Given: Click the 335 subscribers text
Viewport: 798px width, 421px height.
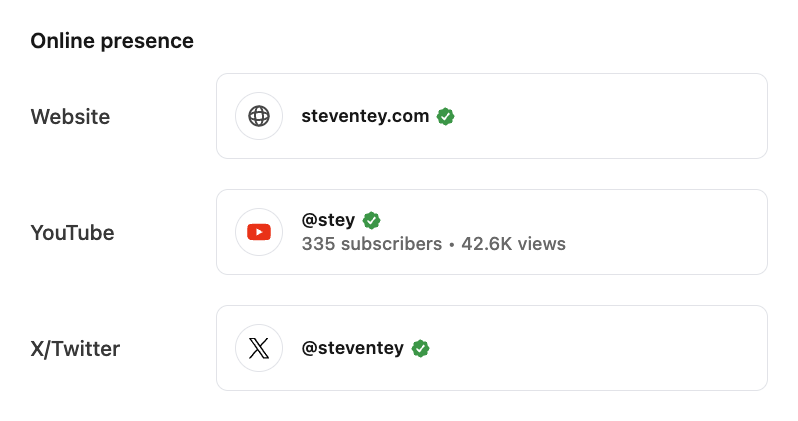Looking at the screenshot, I should click(372, 244).
